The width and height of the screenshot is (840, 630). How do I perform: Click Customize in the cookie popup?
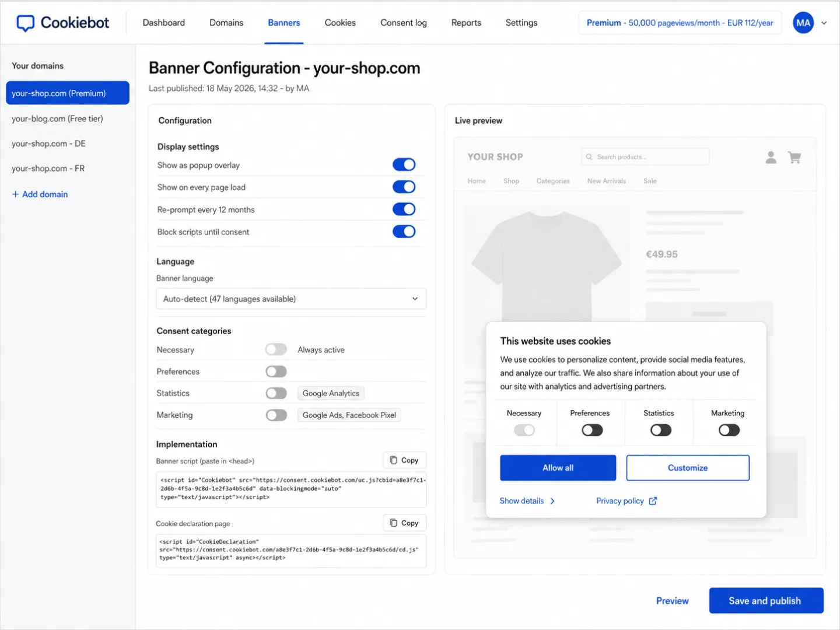[688, 468]
